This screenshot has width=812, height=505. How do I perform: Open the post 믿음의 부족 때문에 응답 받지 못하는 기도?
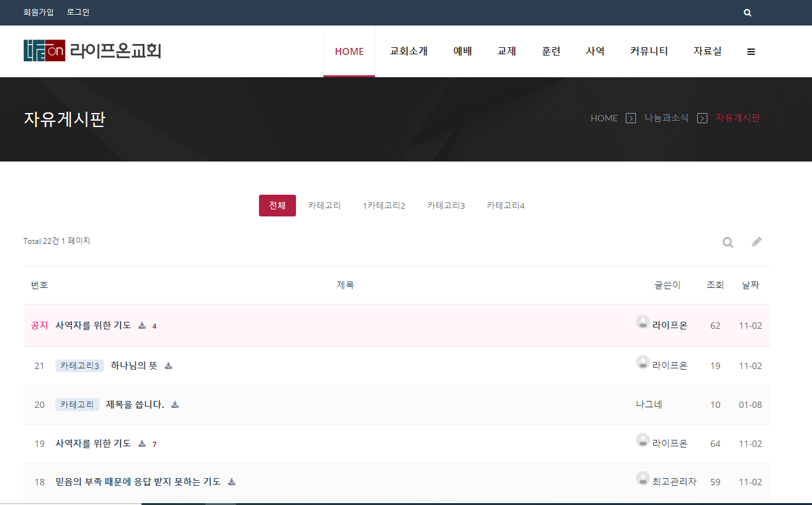(x=137, y=481)
